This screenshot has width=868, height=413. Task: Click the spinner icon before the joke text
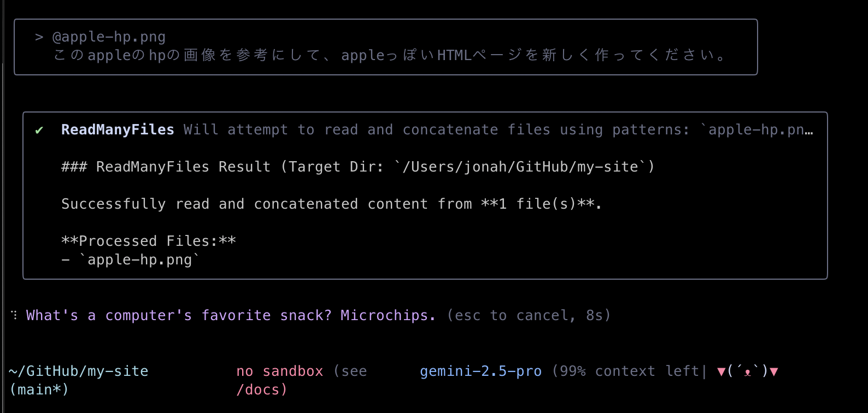(14, 315)
